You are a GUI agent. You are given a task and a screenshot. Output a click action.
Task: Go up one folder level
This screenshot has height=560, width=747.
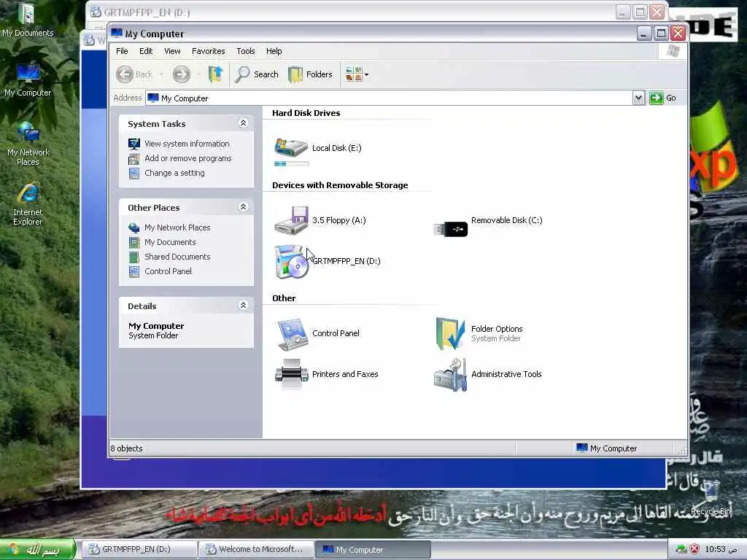(215, 74)
